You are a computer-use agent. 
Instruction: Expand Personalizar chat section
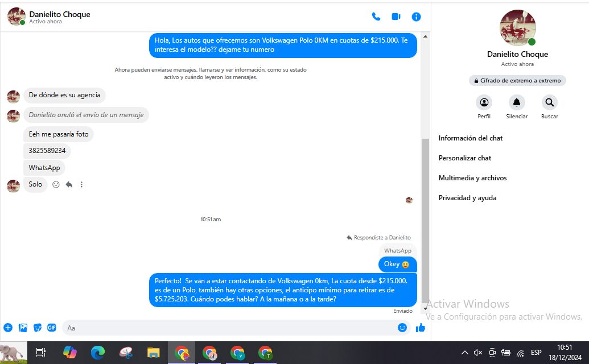[464, 158]
